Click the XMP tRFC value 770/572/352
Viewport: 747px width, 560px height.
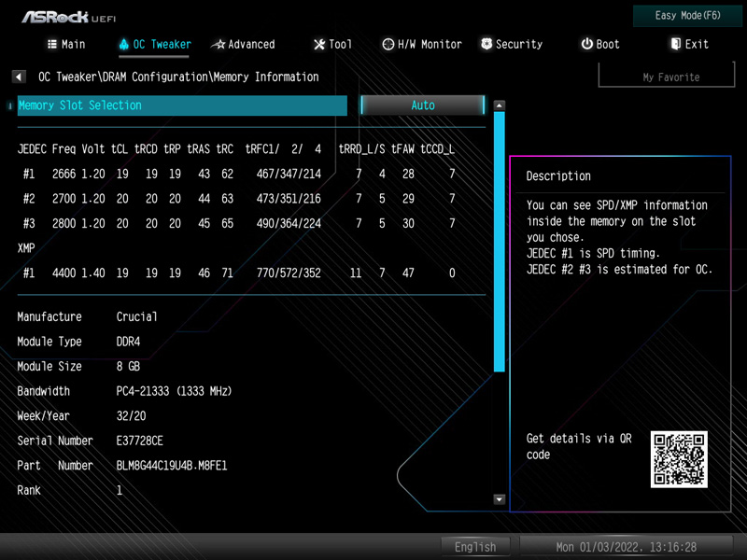click(289, 273)
